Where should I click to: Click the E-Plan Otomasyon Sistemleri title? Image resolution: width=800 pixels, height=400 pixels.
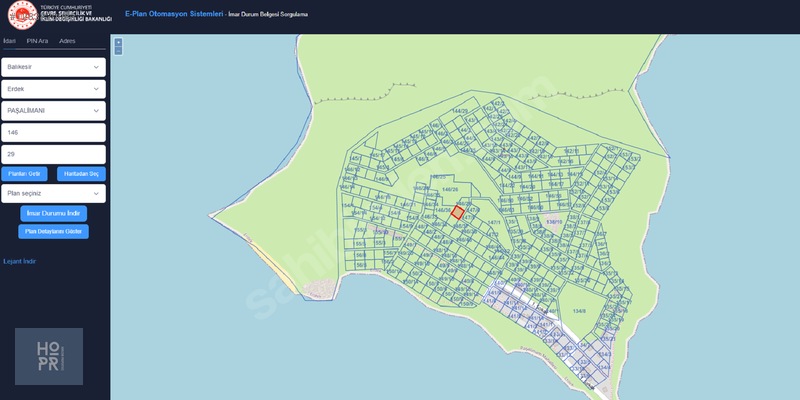point(174,14)
